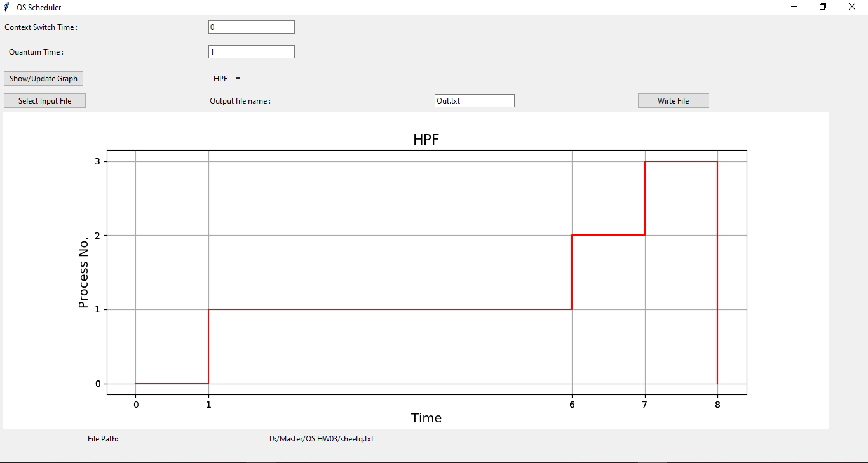Click the 'Context Switch Time :' label
The height and width of the screenshot is (463, 868).
click(x=41, y=27)
